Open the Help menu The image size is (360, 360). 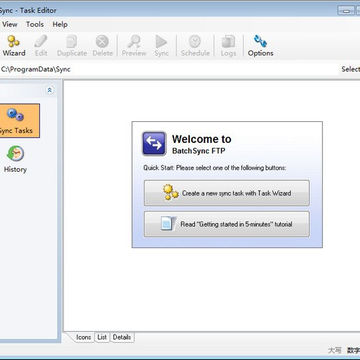[x=60, y=24]
